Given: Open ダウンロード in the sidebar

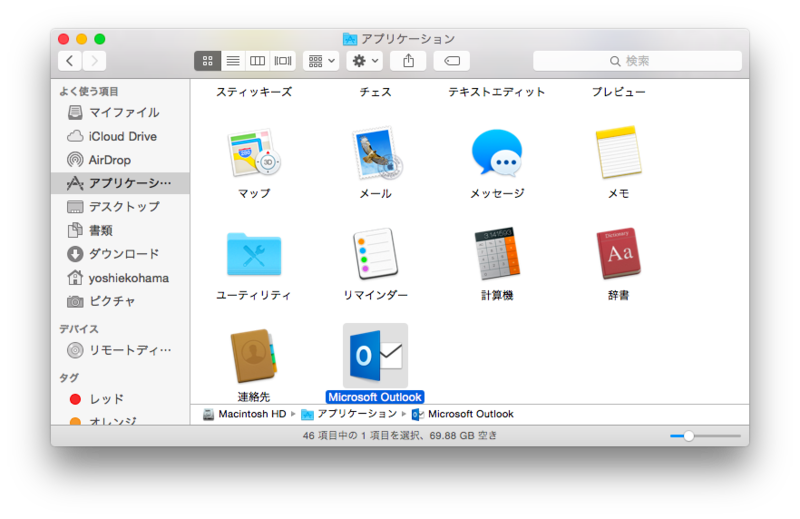Looking at the screenshot, I should point(120,254).
